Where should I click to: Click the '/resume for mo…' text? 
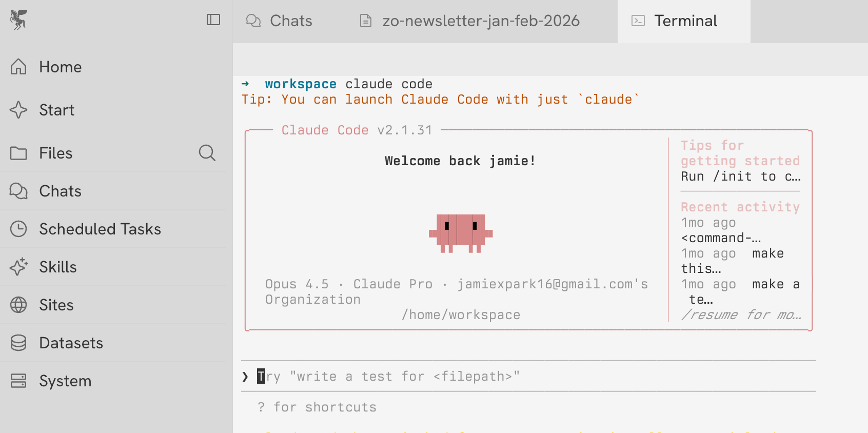tap(741, 314)
